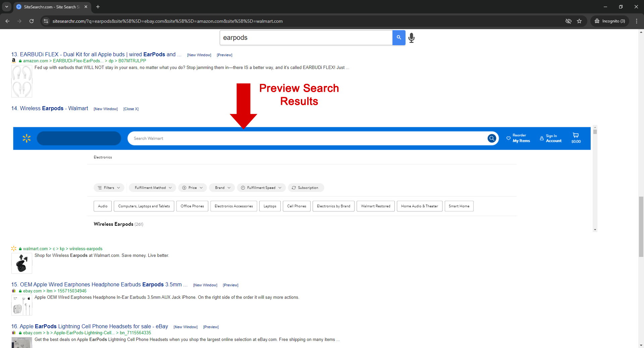Preview result 15 eBay listing
644x348 pixels.
[230, 285]
